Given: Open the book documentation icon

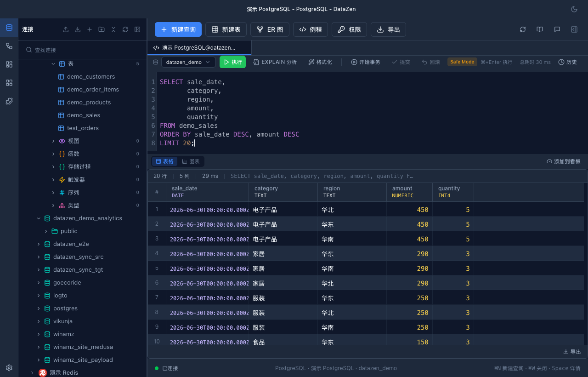Looking at the screenshot, I should click(540, 29).
